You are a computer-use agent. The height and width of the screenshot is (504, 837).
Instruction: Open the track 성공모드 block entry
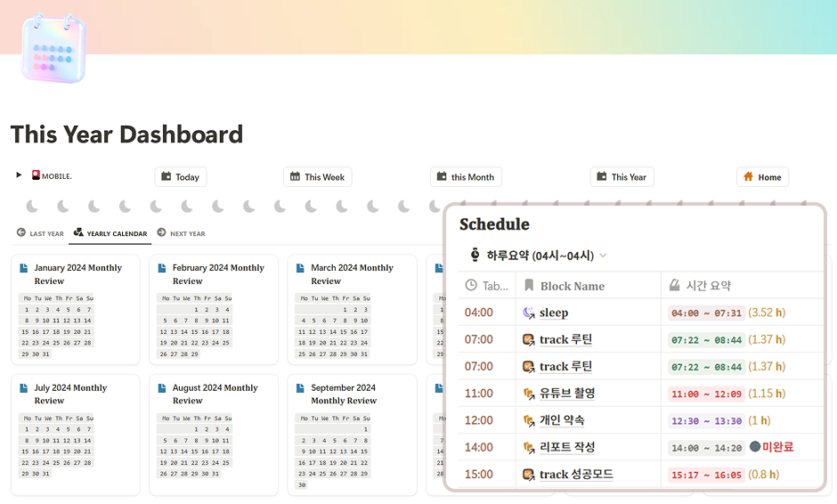click(576, 474)
